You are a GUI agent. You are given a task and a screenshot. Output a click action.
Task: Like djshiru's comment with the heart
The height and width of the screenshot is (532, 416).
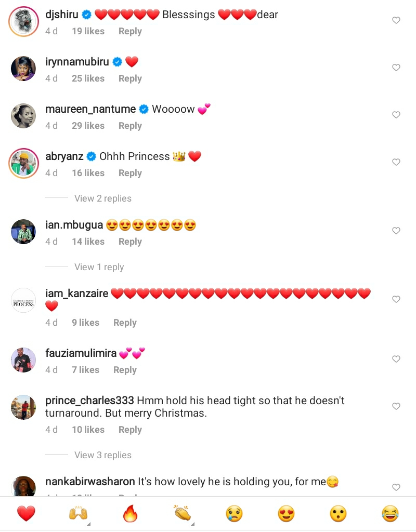[396, 20]
